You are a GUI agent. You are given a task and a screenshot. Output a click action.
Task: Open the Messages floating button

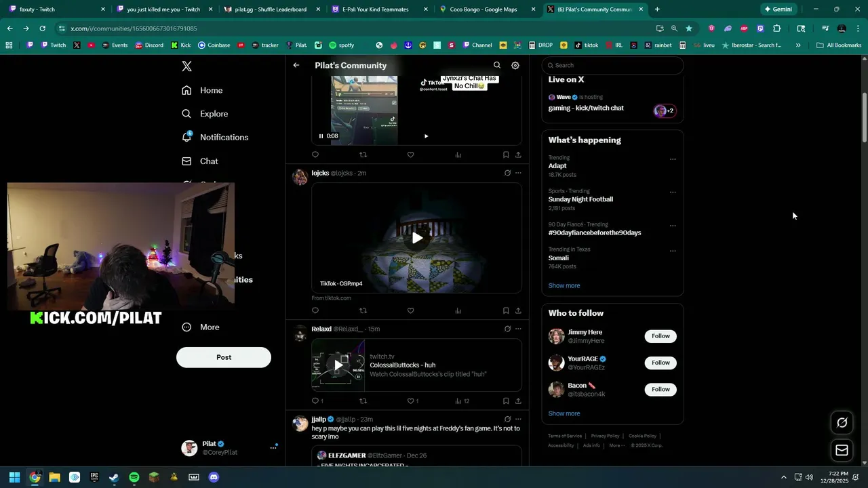pos(842,450)
